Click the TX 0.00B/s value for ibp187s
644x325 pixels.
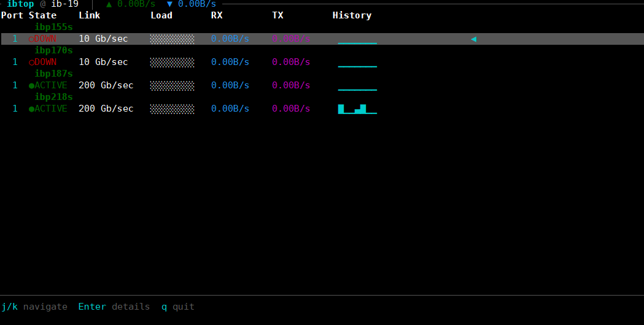click(291, 86)
